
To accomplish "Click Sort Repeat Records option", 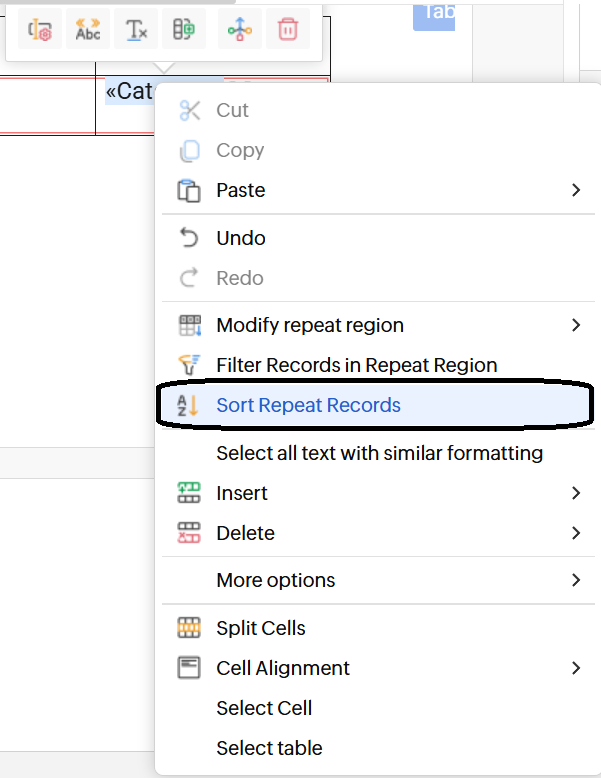I will click(x=308, y=405).
